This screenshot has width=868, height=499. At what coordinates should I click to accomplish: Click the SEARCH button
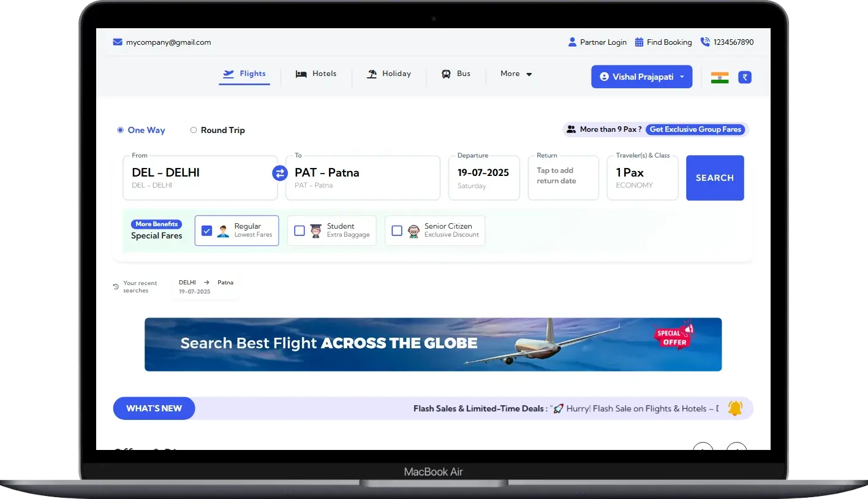coord(714,178)
